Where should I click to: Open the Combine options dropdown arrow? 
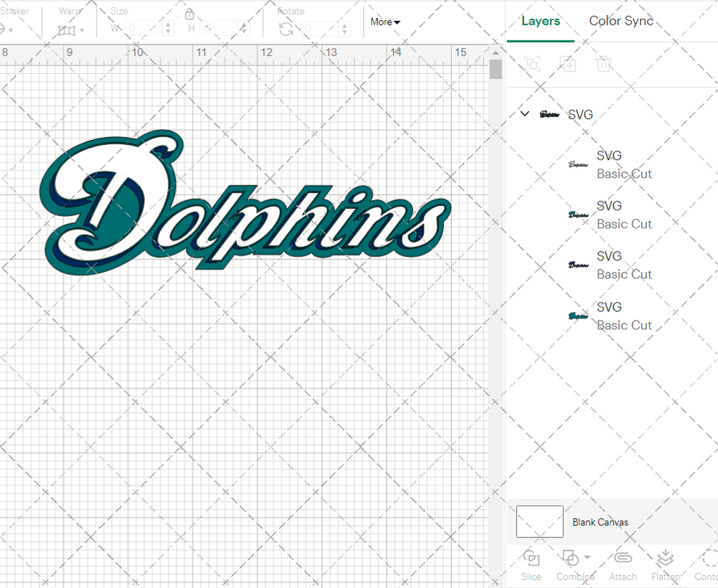586,558
